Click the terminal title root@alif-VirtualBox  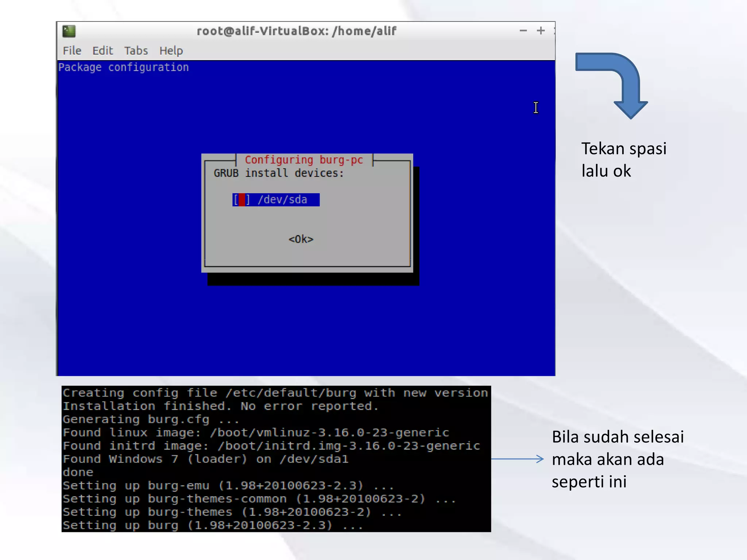point(296,31)
